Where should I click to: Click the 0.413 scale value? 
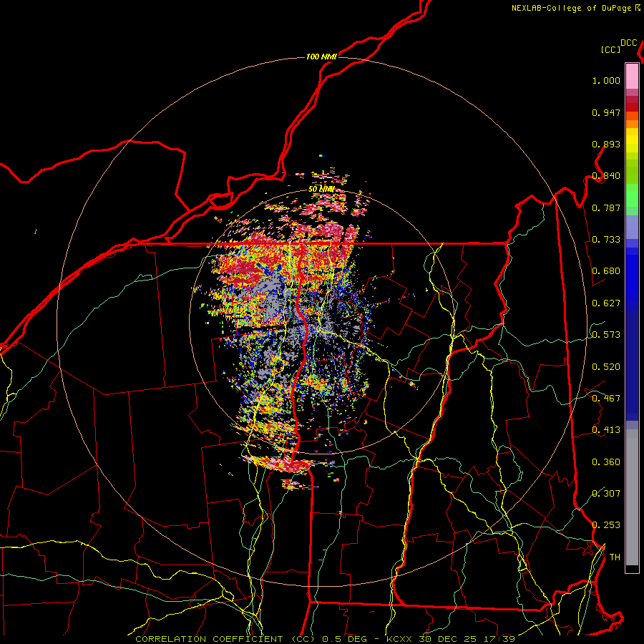coord(606,430)
